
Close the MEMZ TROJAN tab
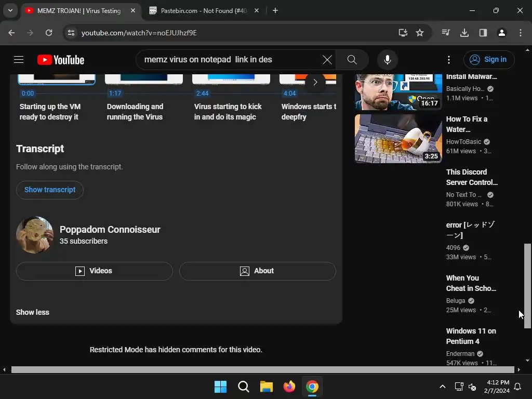pos(133,10)
